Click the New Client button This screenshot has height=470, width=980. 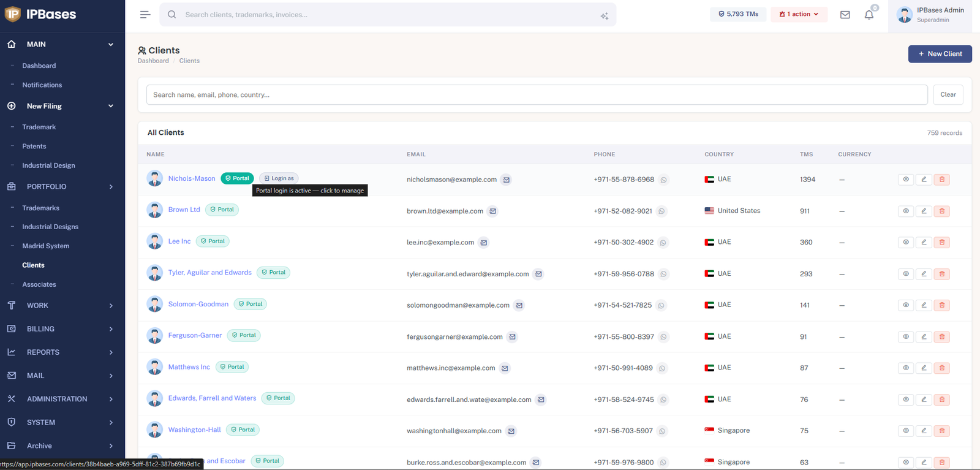pyautogui.click(x=940, y=54)
